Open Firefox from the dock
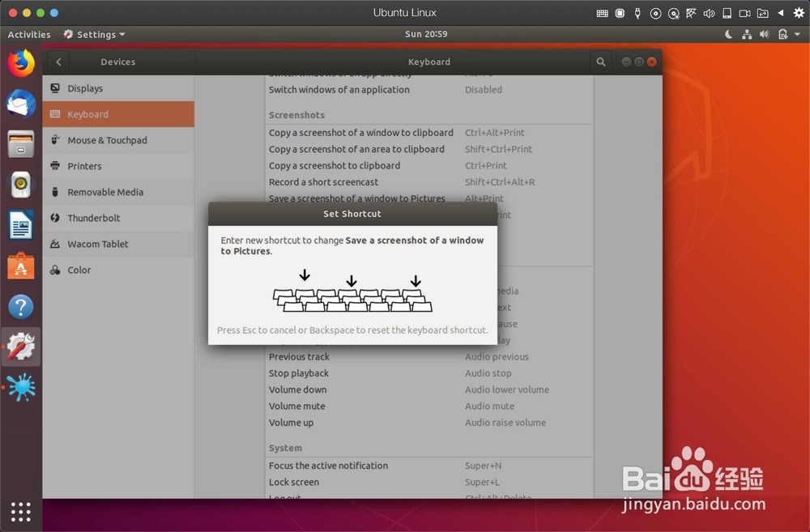Screen dimensions: 810x532 tap(21, 63)
